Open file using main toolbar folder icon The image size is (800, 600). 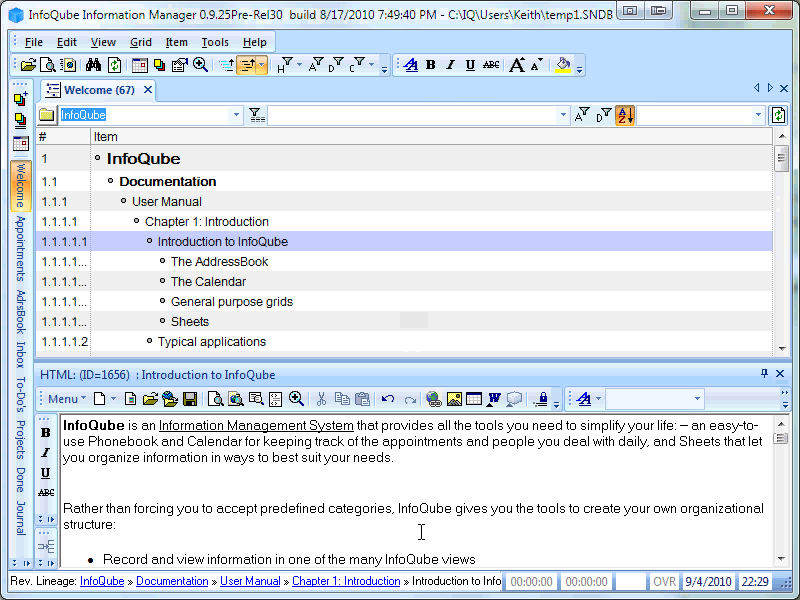pyautogui.click(x=28, y=65)
